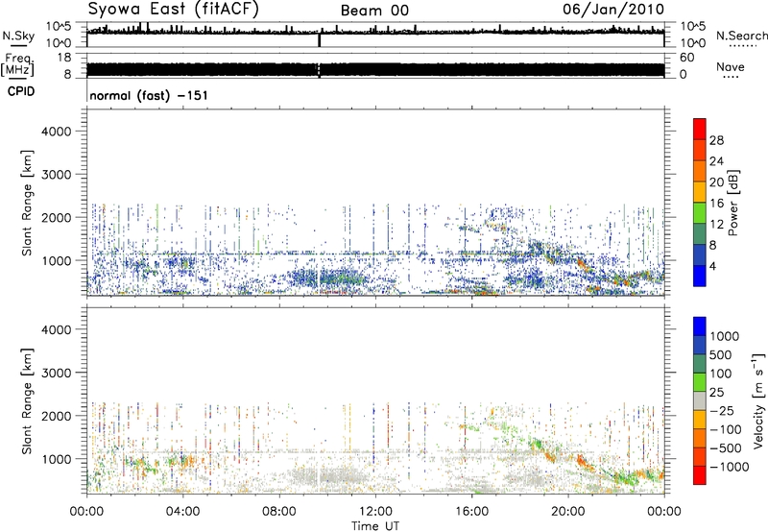Viewport: 768px width, 532px height.
Task: Click the red -1000 velocity swatch
Action: point(700,475)
